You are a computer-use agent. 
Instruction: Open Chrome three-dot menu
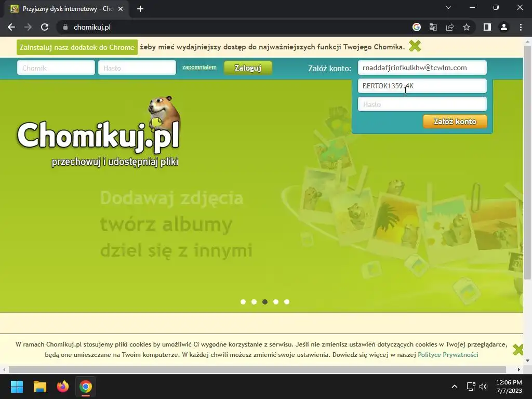tap(521, 27)
